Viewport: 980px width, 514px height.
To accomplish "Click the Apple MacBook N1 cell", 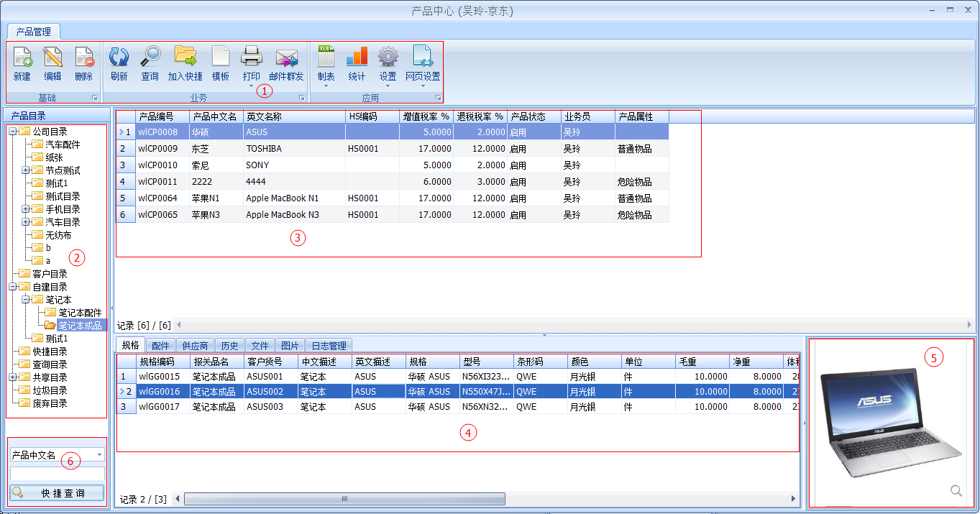I will click(x=295, y=198).
